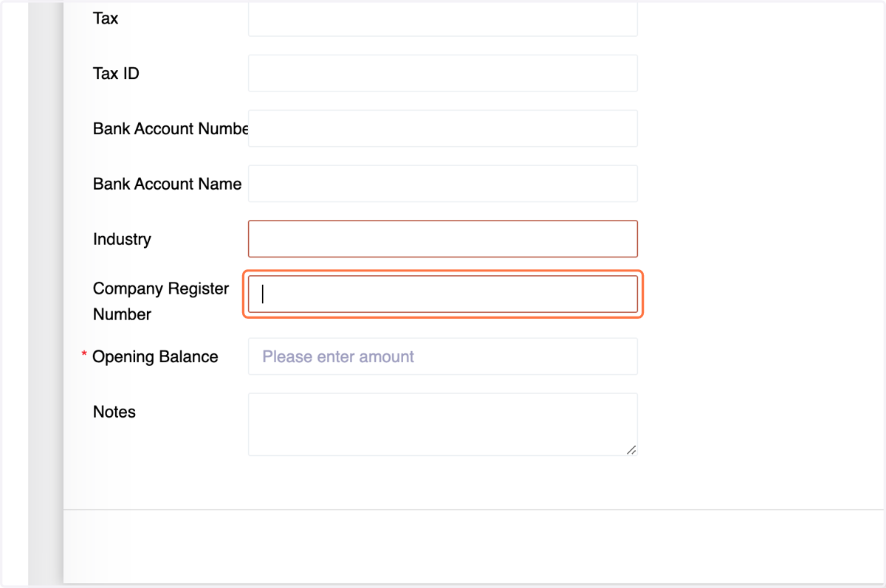Click the 'Industry' label text
This screenshot has height=588, width=886.
[x=122, y=239]
